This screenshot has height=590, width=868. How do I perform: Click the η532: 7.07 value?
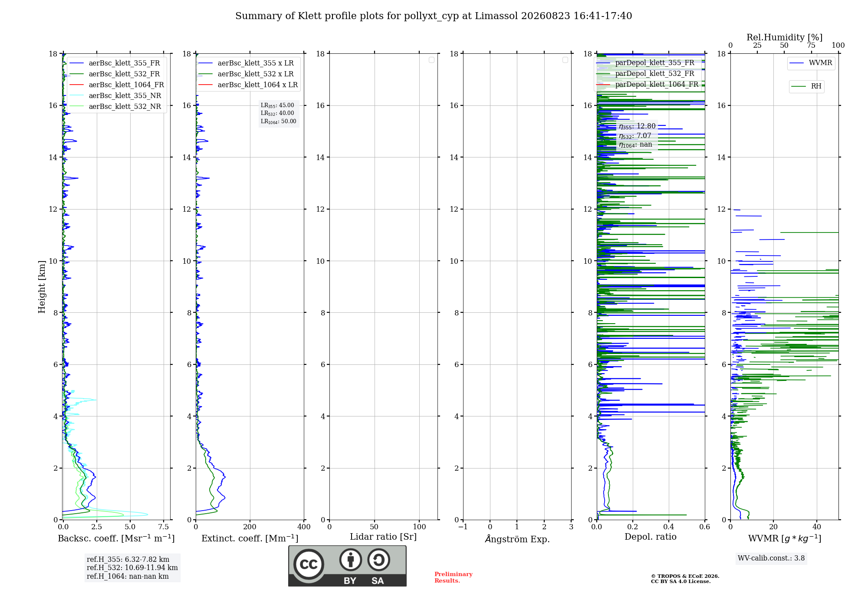coord(635,136)
